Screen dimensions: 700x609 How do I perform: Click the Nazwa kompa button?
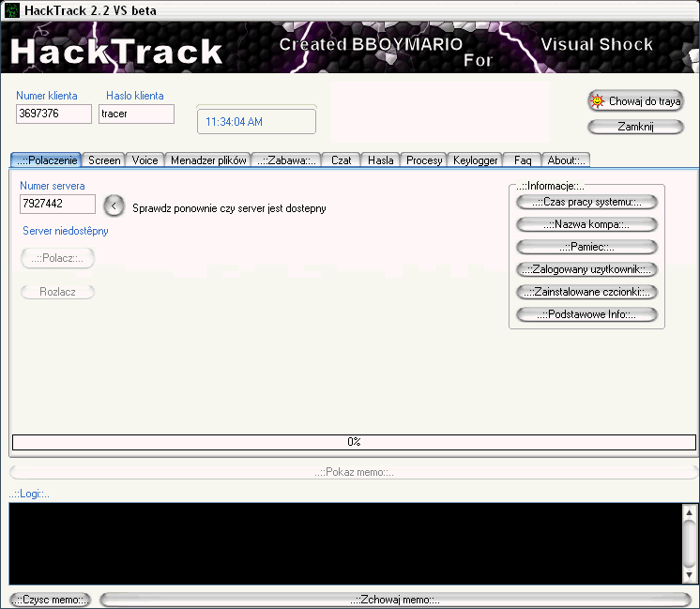click(586, 224)
